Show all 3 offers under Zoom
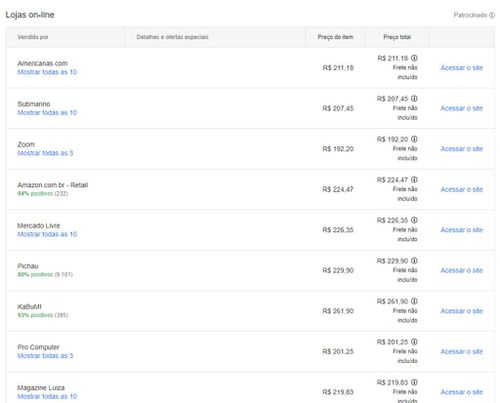The image size is (500, 403). [x=45, y=153]
